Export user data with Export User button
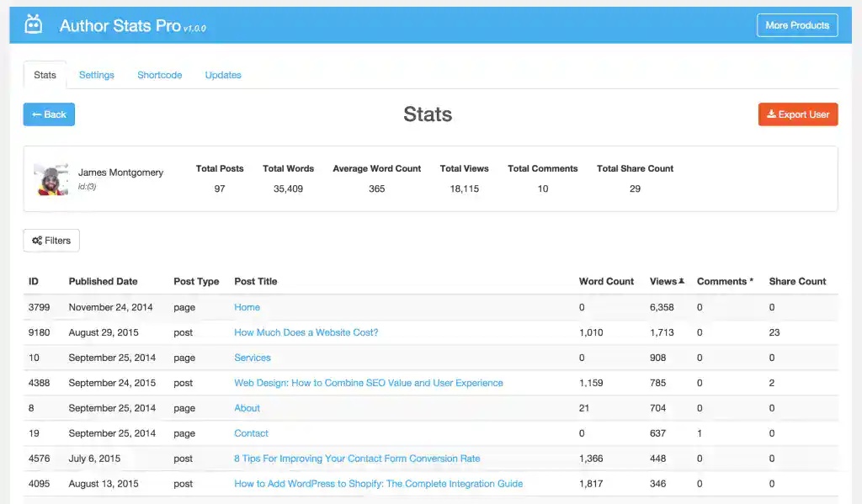The height and width of the screenshot is (504, 862). coord(797,114)
